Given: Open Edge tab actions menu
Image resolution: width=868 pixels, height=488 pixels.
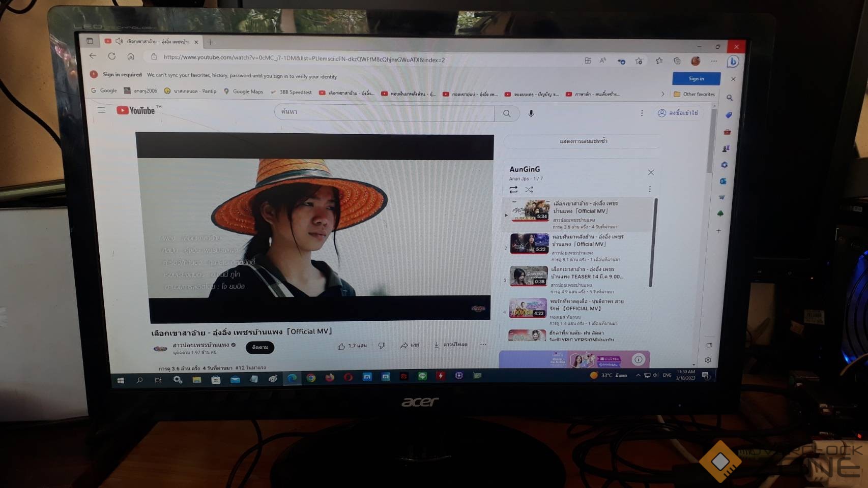Looking at the screenshot, I should point(90,41).
